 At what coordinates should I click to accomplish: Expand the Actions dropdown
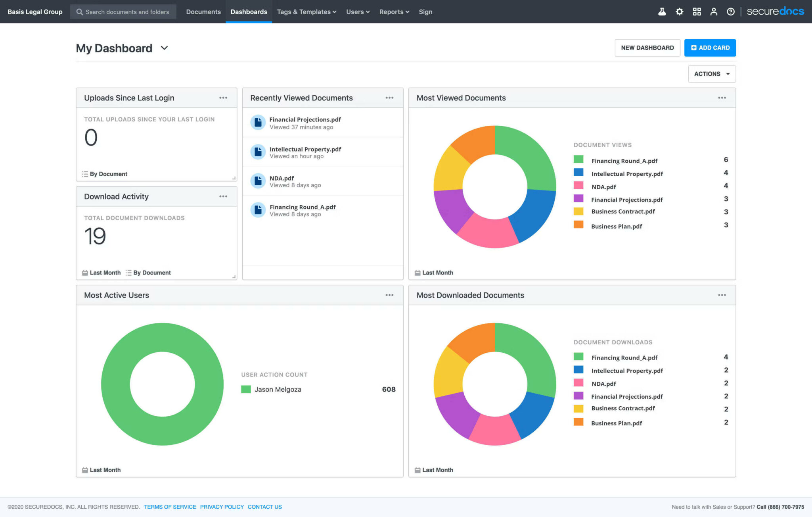pos(712,74)
